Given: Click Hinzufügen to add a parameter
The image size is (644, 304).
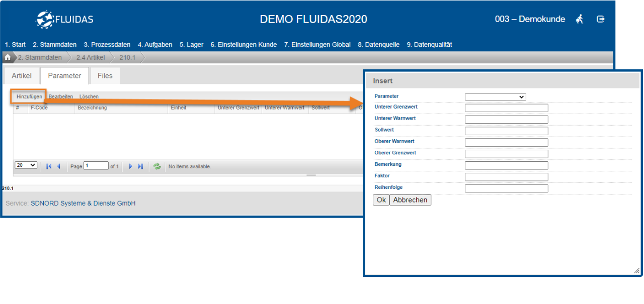Looking at the screenshot, I should [x=29, y=96].
